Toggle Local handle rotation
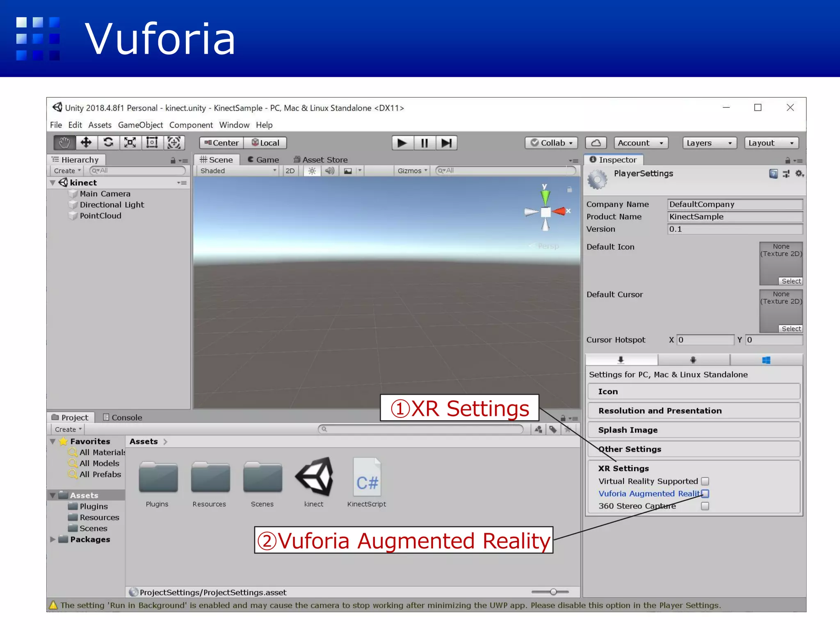This screenshot has width=840, height=630. click(265, 143)
